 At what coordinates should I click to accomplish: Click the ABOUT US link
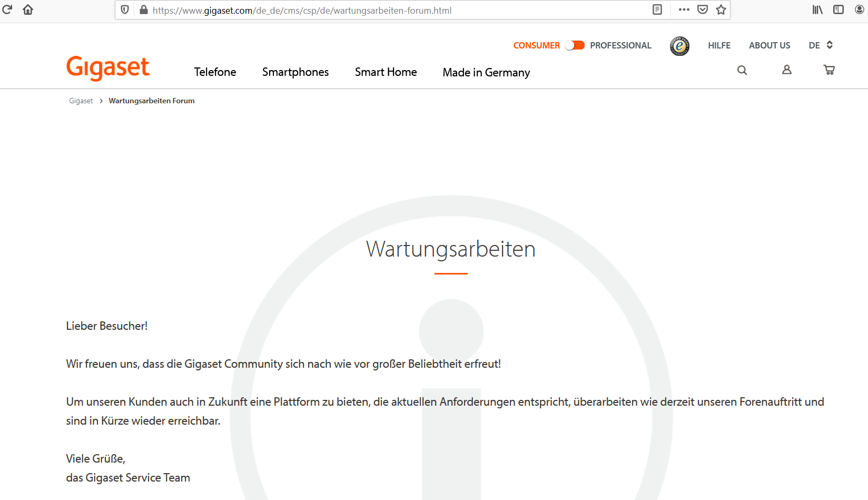pos(770,45)
